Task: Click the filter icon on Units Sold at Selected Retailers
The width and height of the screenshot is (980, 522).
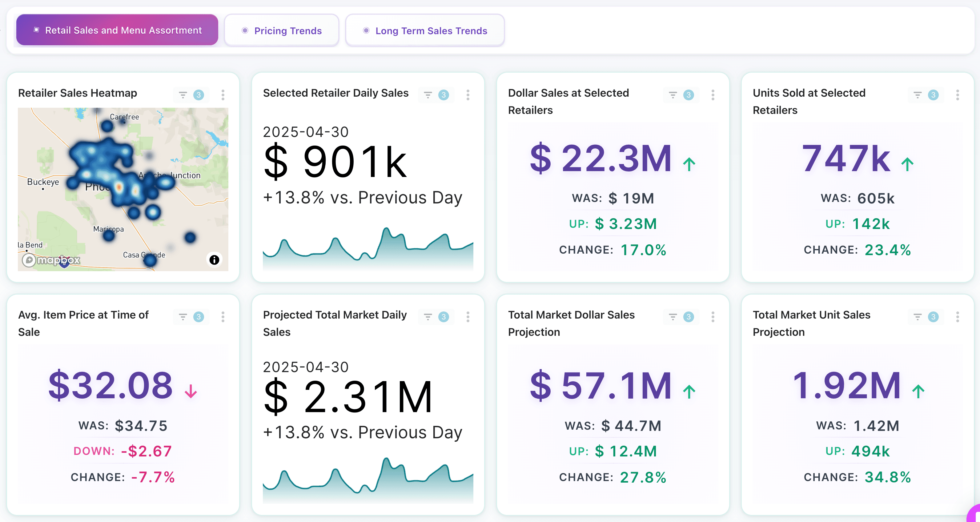Action: point(917,95)
